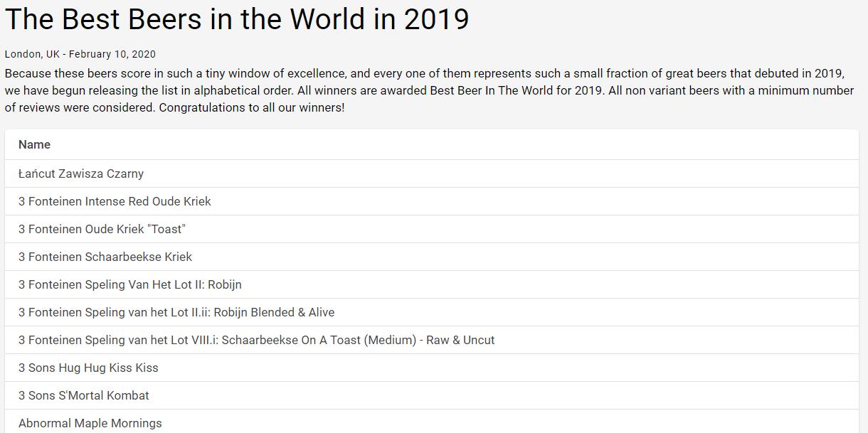Viewport: 868px width, 433px height.
Task: Select 3 Fonteinen Intense Red Oude Kriek
Action: (115, 201)
